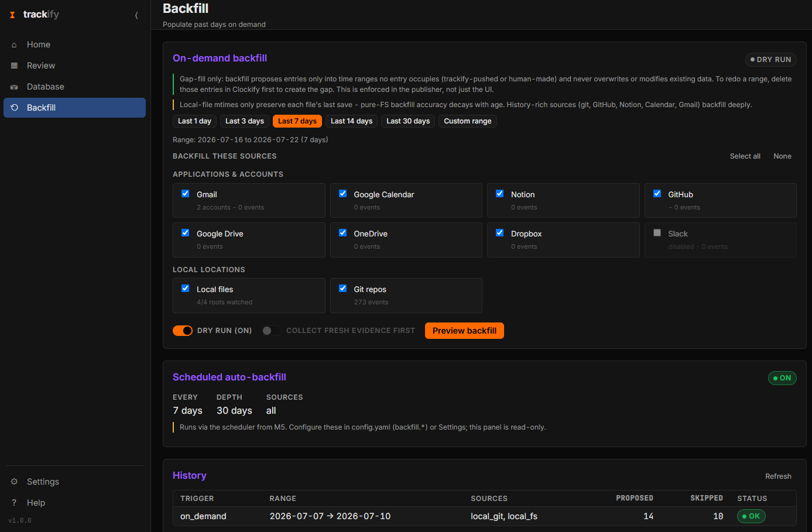The height and width of the screenshot is (532, 812).
Task: Click the DRY RUN status badge
Action: coord(770,60)
